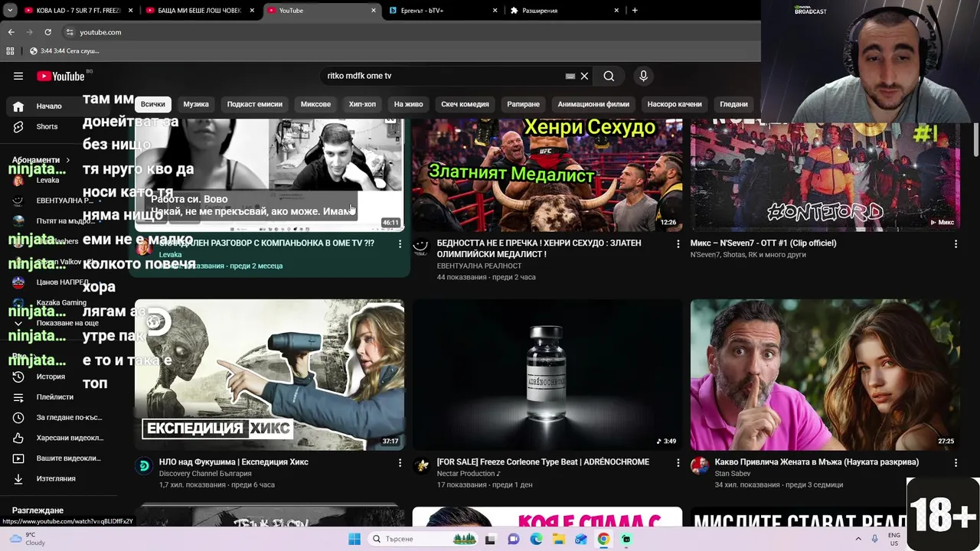Open Chrome from the taskbar
The width and height of the screenshot is (980, 551).
tap(603, 539)
